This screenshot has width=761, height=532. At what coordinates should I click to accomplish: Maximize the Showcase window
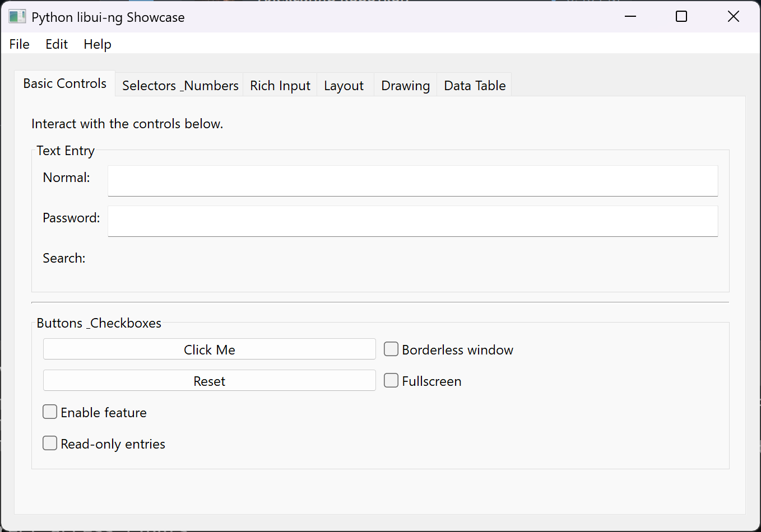[681, 17]
